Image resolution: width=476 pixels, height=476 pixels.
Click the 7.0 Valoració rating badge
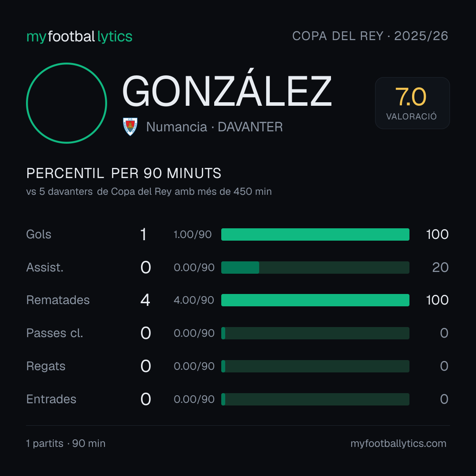pyautogui.click(x=412, y=103)
